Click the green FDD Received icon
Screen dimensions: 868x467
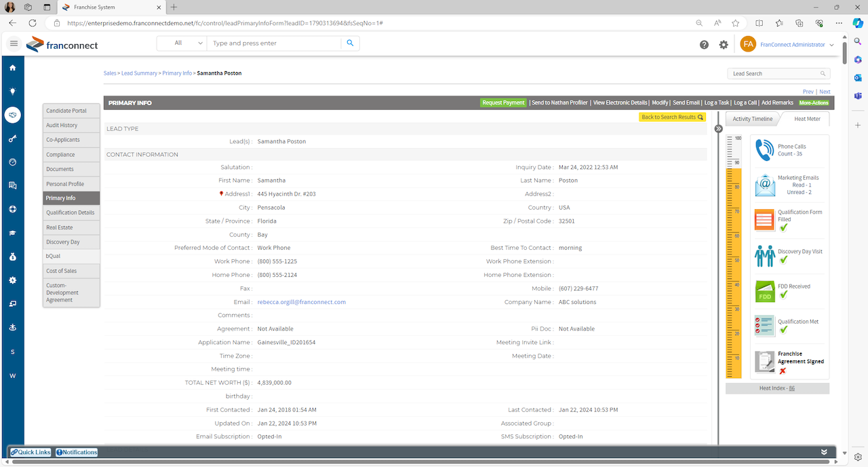pyautogui.click(x=765, y=291)
